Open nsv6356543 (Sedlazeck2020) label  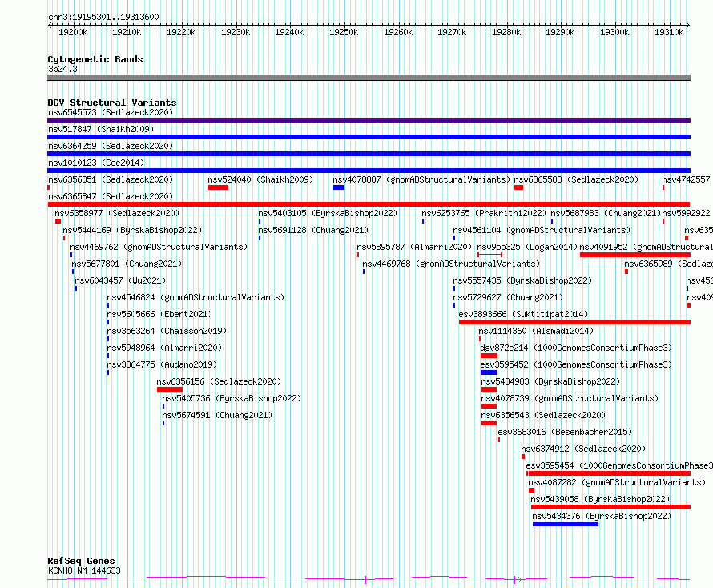tap(543, 415)
